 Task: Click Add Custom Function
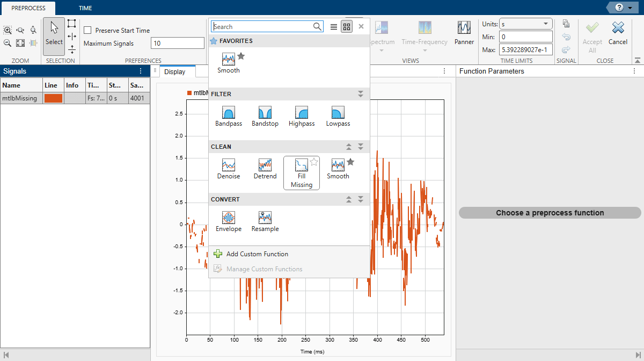tap(251, 254)
